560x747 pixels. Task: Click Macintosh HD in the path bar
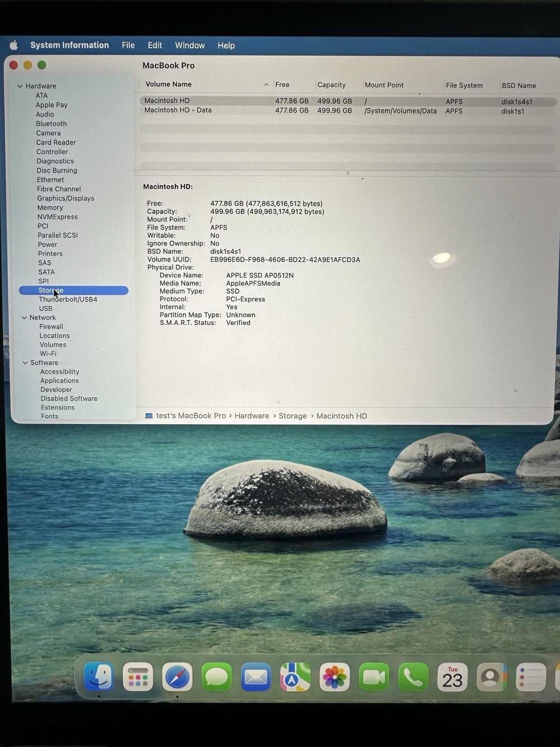[x=342, y=416]
